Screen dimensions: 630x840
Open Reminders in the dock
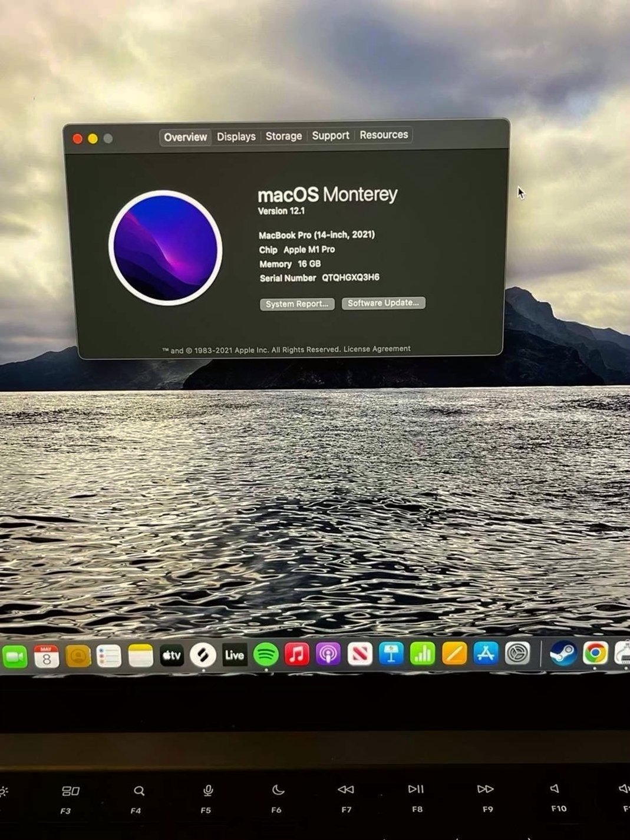point(109,656)
